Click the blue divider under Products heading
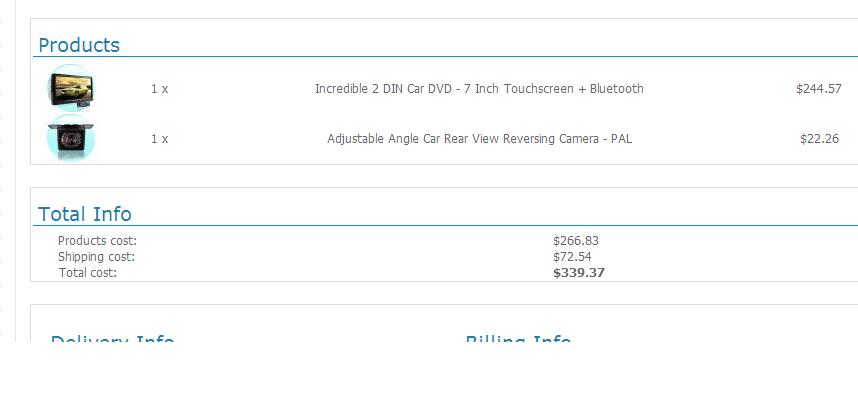 [445, 56]
